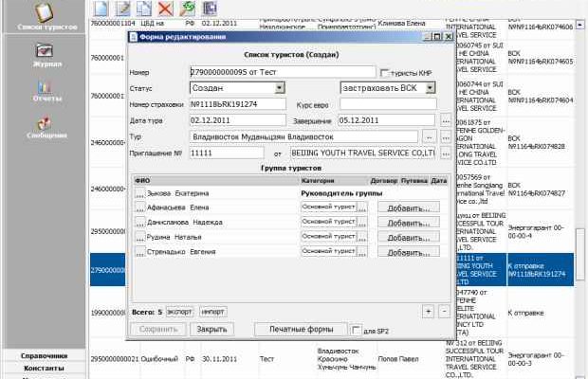Open Отчеты reports sidebar icon
Viewport: 588px width, 379px height.
pyautogui.click(x=42, y=89)
